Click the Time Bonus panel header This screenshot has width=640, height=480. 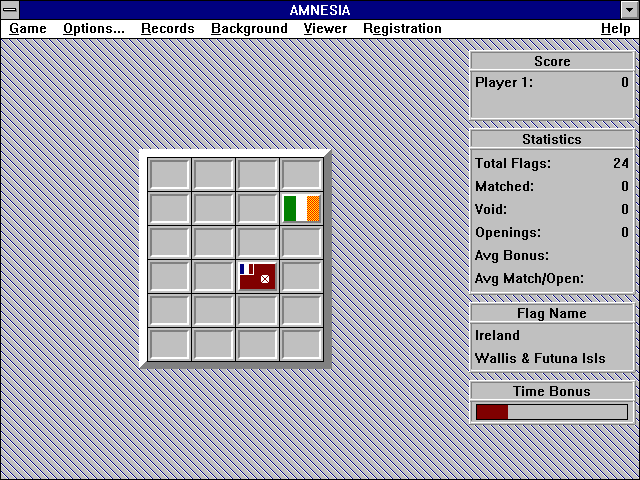(552, 391)
